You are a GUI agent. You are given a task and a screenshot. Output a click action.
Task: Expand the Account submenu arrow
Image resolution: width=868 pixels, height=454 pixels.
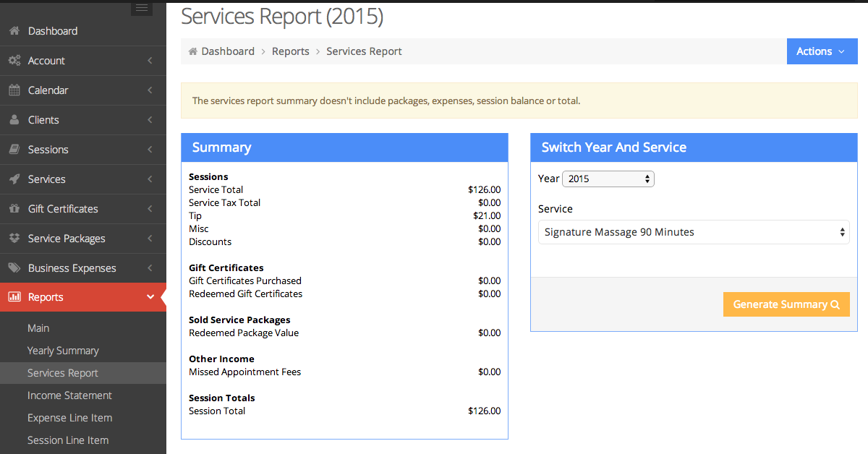(150, 61)
